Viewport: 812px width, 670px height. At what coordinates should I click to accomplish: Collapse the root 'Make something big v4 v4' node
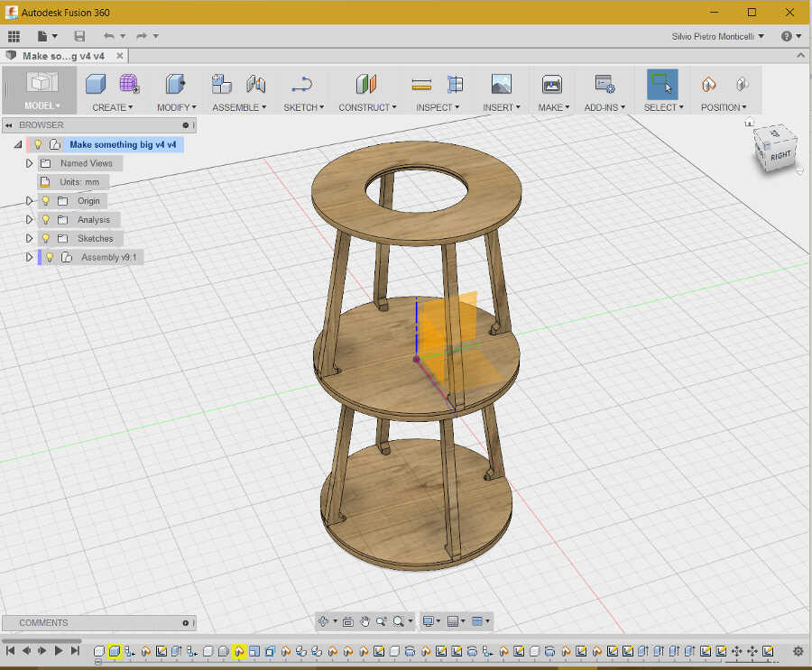pyautogui.click(x=18, y=145)
